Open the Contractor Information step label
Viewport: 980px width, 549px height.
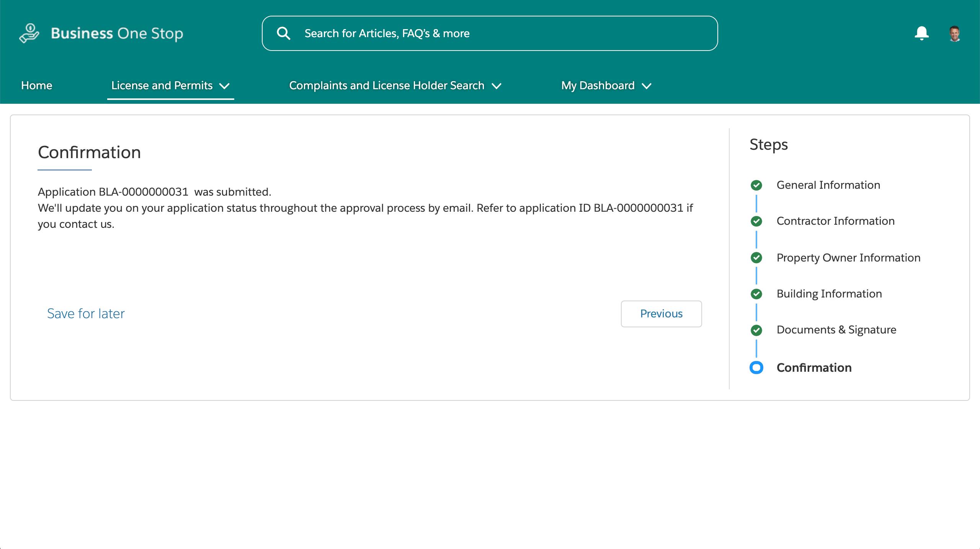(835, 221)
